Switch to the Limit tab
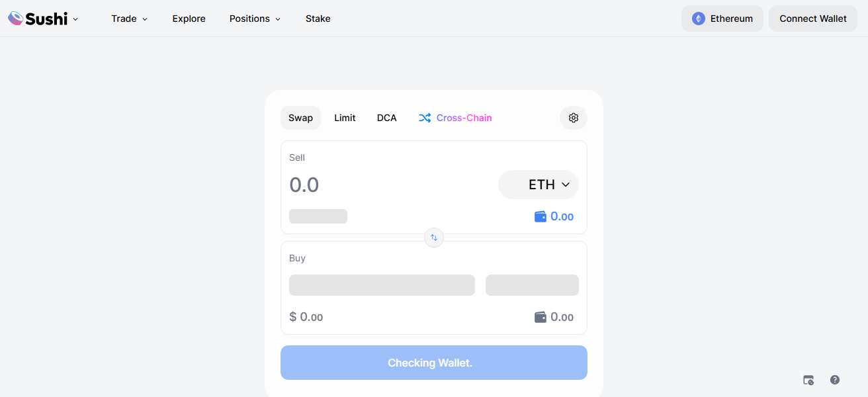The height and width of the screenshot is (397, 868). pos(345,118)
